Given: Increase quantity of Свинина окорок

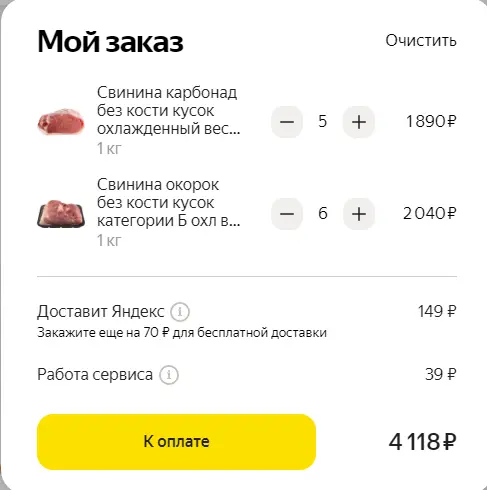Looking at the screenshot, I should click(359, 214).
